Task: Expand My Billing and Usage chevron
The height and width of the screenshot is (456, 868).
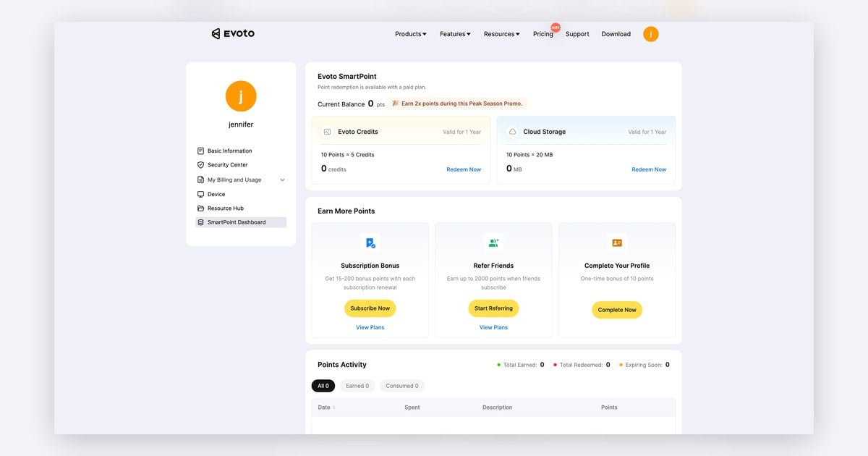Action: (x=282, y=180)
